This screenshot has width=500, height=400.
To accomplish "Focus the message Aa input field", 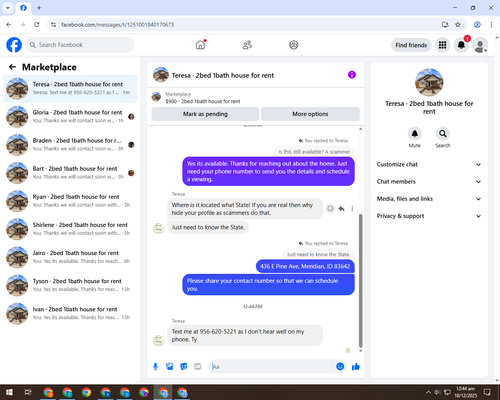I will point(273,367).
